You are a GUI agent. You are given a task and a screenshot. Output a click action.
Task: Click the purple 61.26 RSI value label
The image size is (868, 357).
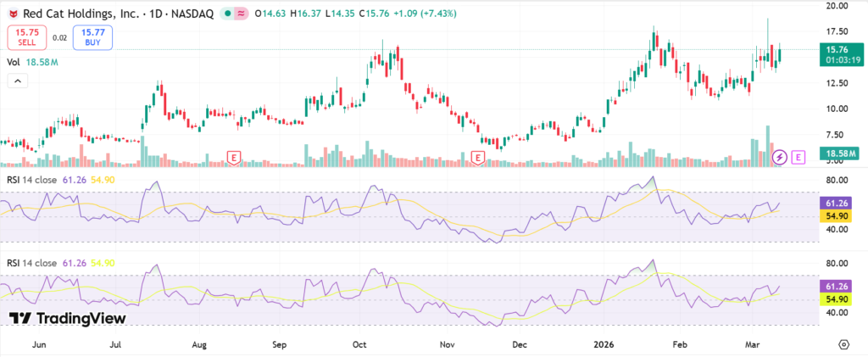(x=835, y=204)
